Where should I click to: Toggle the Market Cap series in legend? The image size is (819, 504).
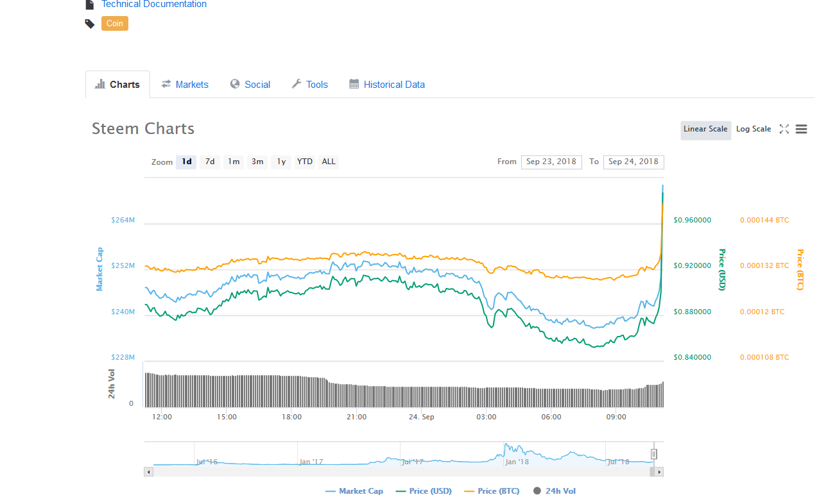(354, 491)
